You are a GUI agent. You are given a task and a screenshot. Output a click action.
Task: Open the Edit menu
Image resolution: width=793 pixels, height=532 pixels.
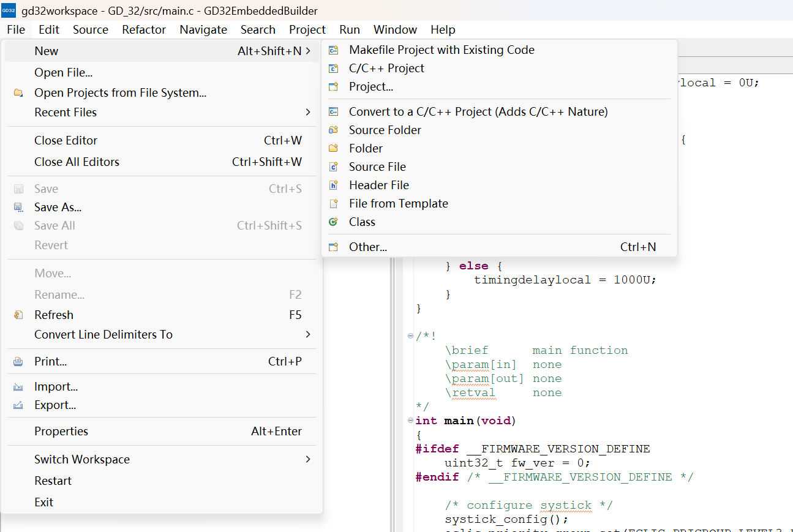(x=49, y=29)
